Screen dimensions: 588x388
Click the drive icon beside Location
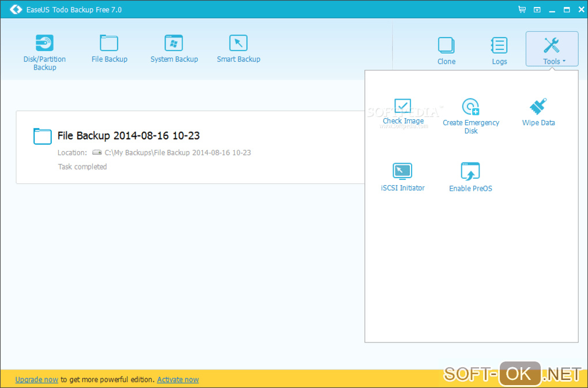pyautogui.click(x=97, y=152)
